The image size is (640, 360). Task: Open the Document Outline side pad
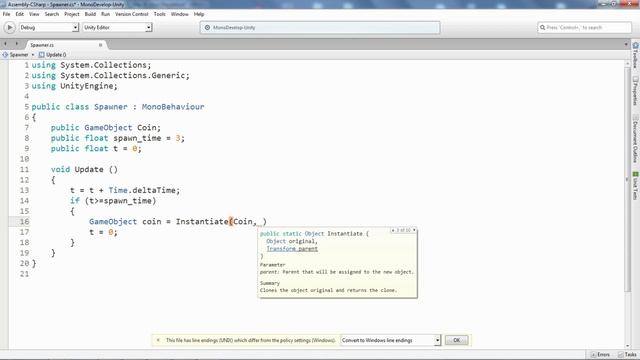point(636,139)
